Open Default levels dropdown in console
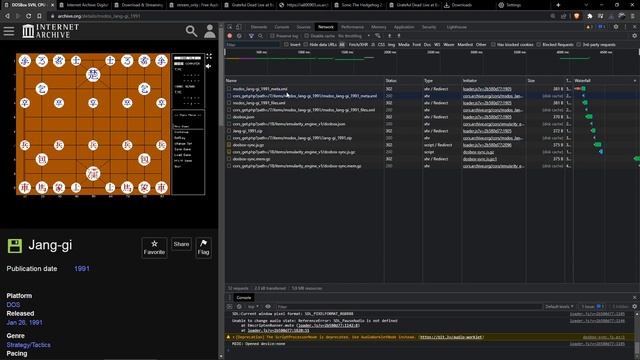The height and width of the screenshot is (360, 640). coord(559,307)
